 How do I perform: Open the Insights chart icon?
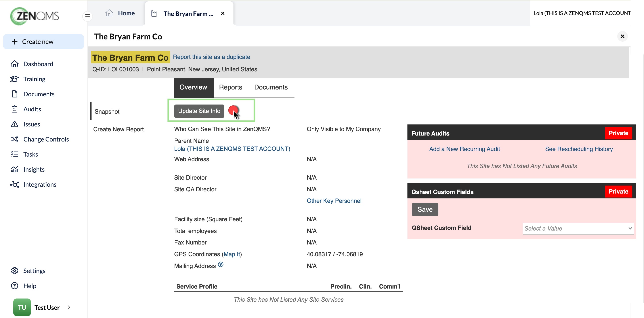pyautogui.click(x=15, y=169)
